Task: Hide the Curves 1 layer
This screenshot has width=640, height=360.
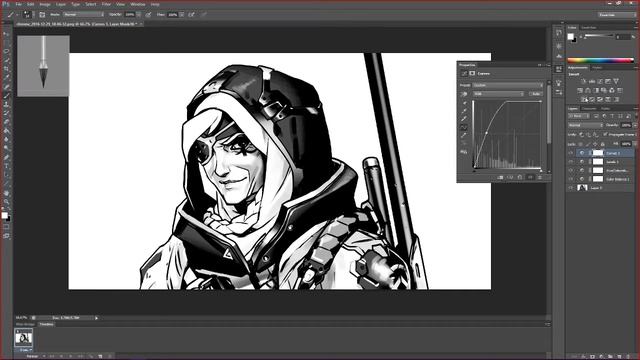Action: click(571, 153)
